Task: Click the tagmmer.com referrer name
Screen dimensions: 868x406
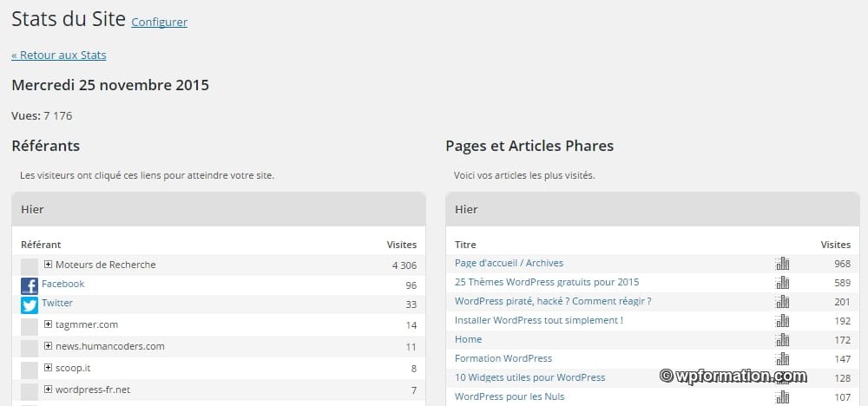Action: coord(87,324)
